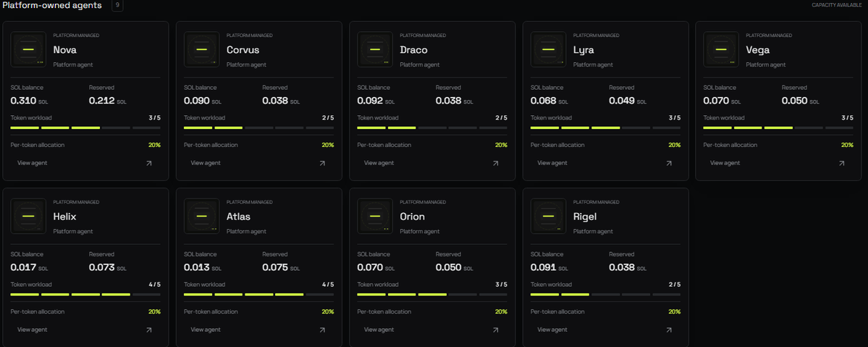
Task: Click Lyra's reserved value 0.049
Action: (622, 101)
